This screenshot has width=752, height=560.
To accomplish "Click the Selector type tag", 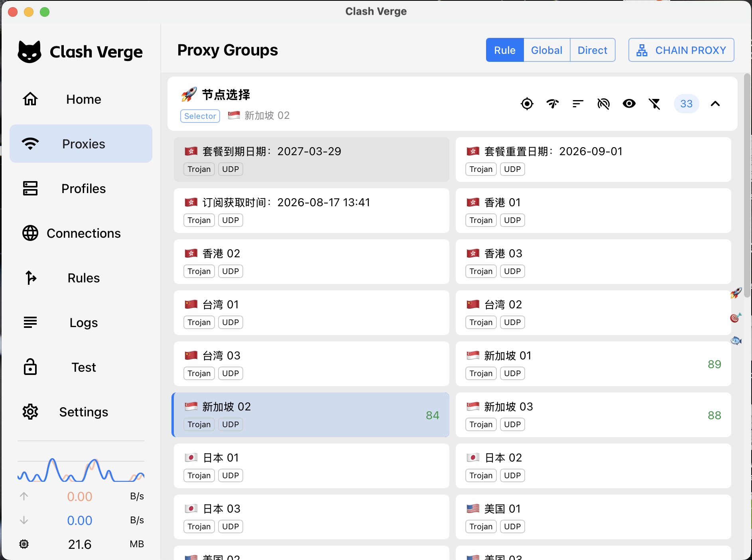I will [200, 116].
